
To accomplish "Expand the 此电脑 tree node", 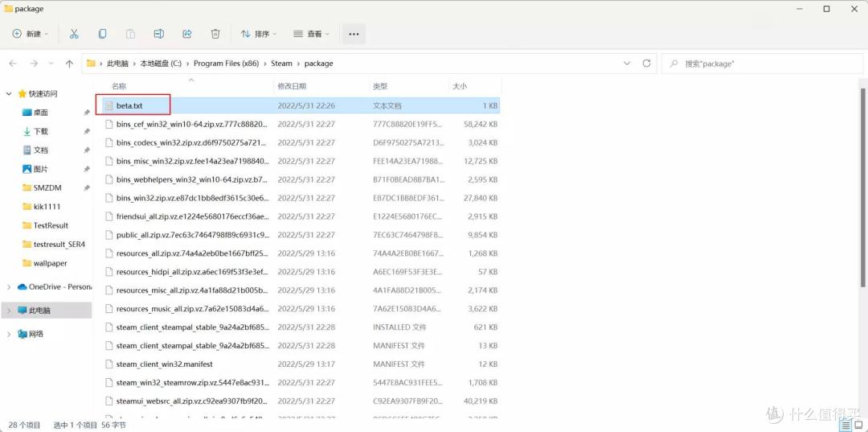I will tap(9, 311).
